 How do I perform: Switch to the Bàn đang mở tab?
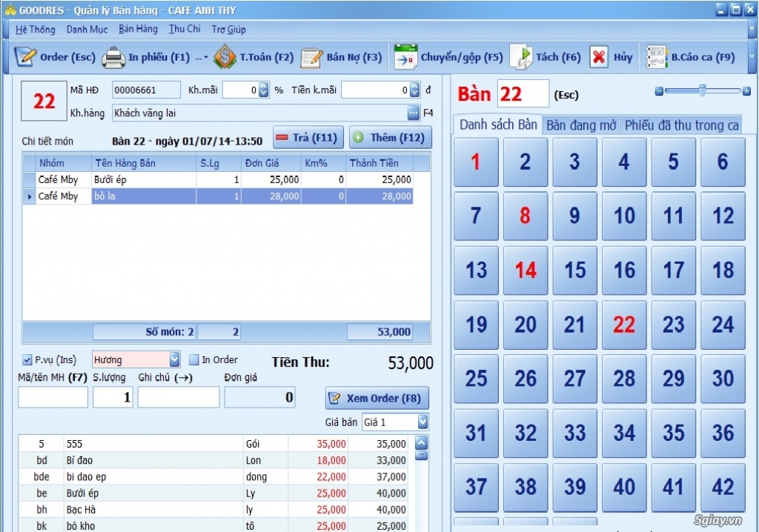581,125
